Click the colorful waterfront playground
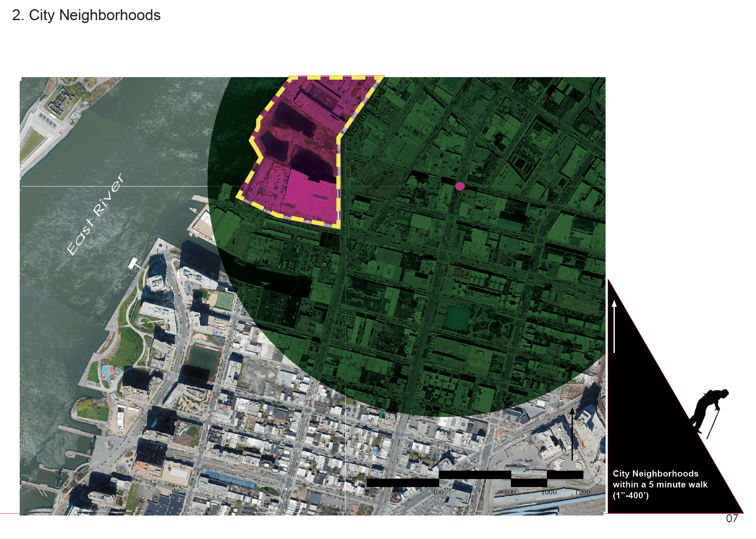756x539 pixels. tap(110, 372)
